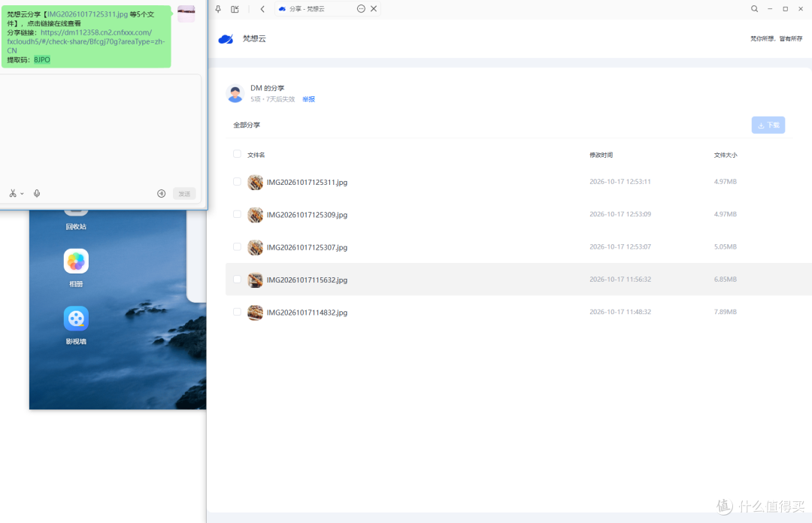Click the scissors screenshot icon in the chat window
The height and width of the screenshot is (523, 812).
13,193
